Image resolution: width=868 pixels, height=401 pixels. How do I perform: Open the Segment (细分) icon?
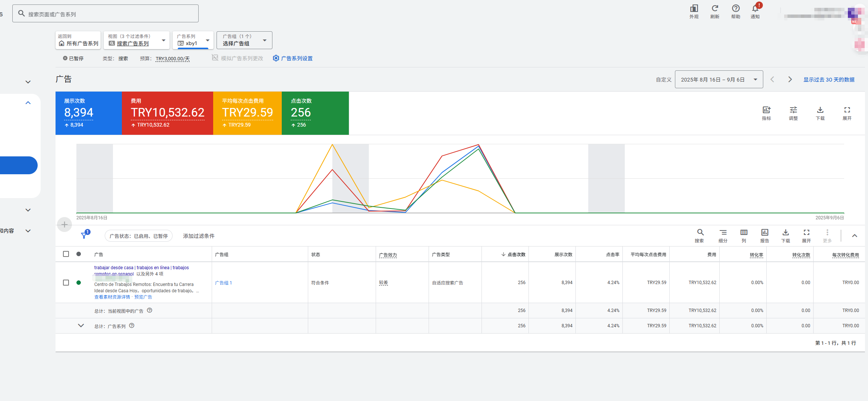click(x=723, y=233)
